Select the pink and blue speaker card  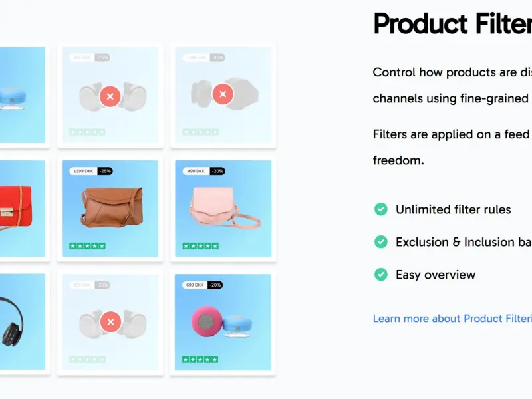223,323
